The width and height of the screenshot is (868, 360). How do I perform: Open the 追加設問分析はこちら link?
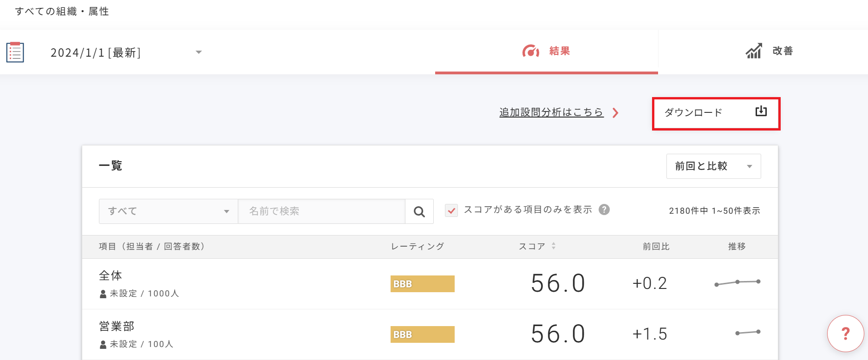(550, 112)
